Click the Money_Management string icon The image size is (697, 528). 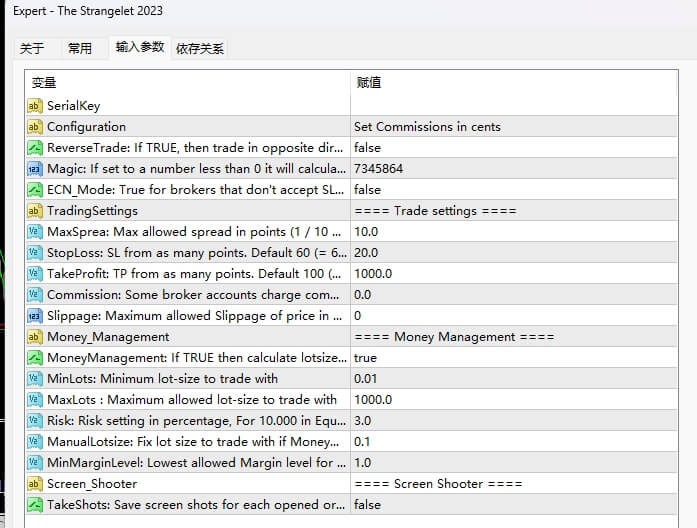pos(35,337)
